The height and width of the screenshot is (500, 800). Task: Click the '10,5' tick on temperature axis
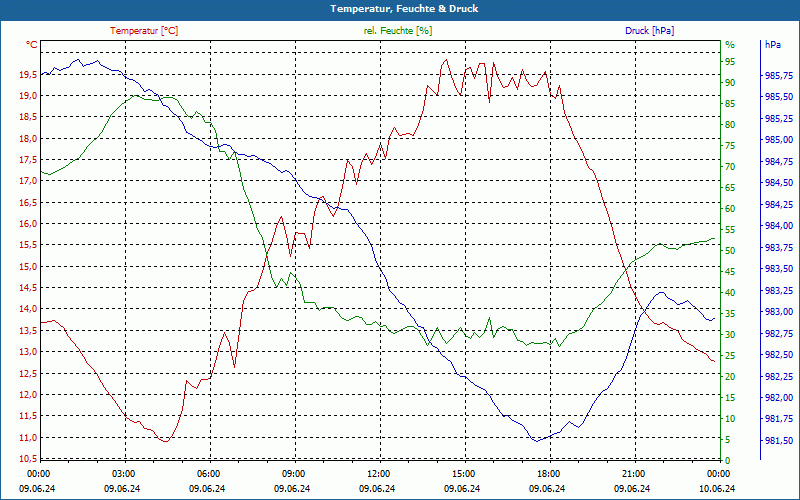click(28, 458)
